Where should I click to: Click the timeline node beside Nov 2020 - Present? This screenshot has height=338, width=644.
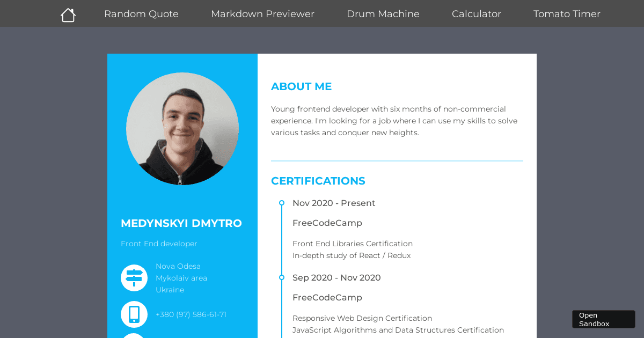point(282,203)
